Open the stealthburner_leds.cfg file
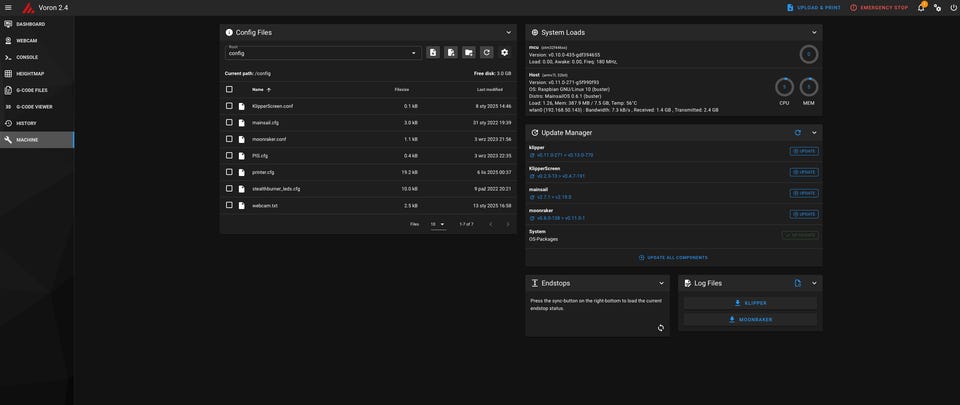Viewport: 960px width, 405px height. [x=276, y=188]
